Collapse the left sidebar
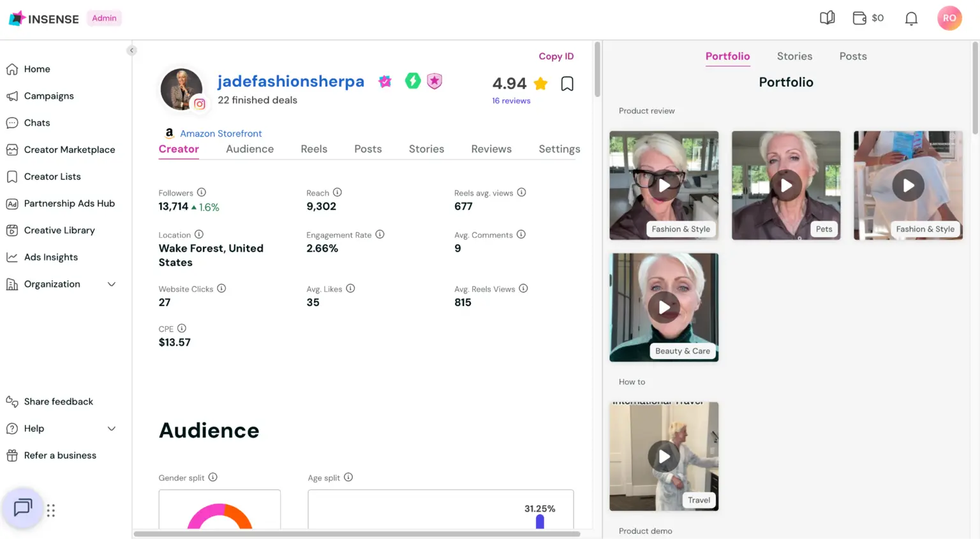980x539 pixels. click(x=131, y=50)
